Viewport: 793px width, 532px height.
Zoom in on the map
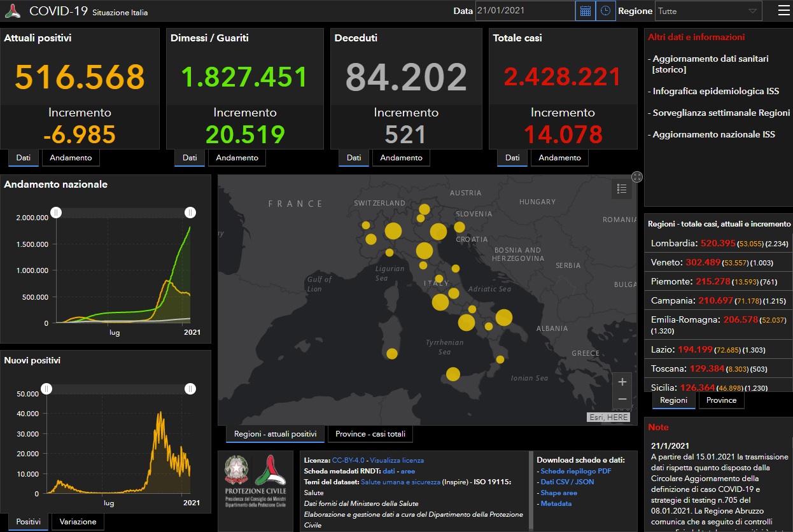[x=622, y=382]
